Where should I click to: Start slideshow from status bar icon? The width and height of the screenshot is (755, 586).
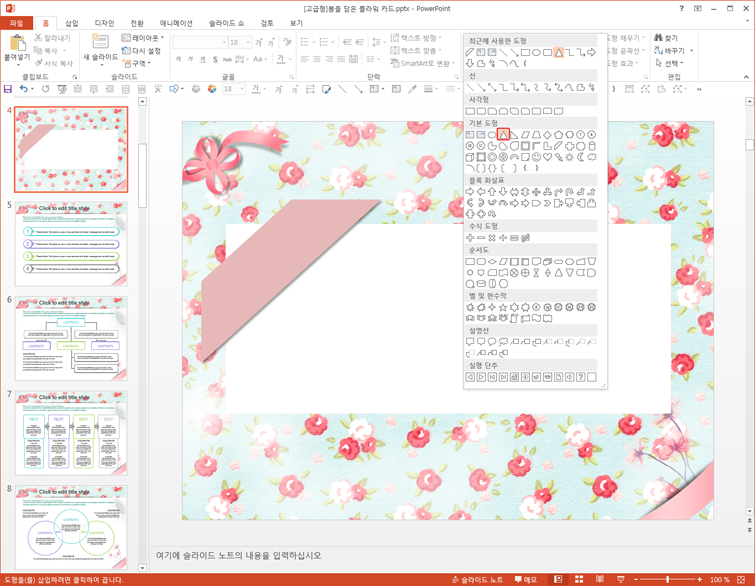tap(621, 579)
